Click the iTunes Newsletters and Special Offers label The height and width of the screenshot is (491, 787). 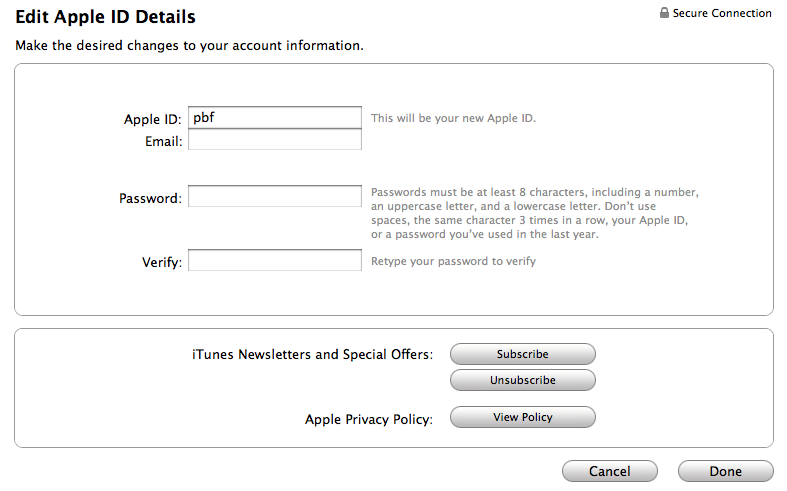pyautogui.click(x=312, y=354)
